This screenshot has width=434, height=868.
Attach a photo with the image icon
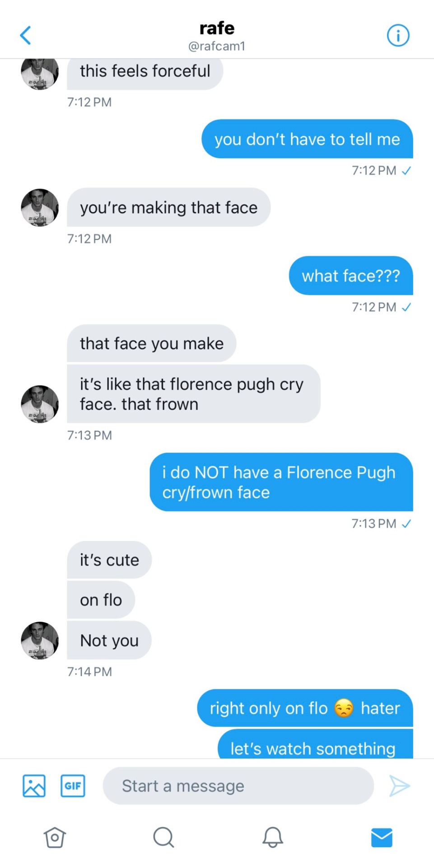tap(34, 786)
